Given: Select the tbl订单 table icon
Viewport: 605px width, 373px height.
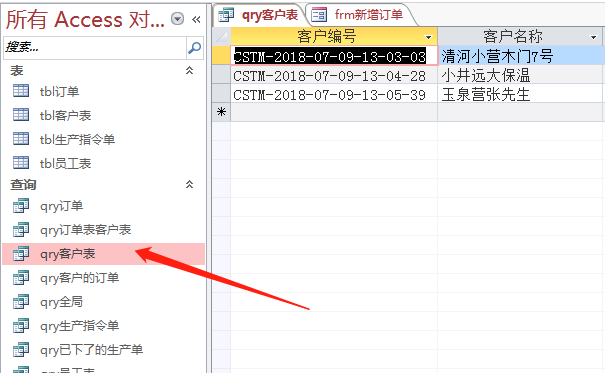Looking at the screenshot, I should [x=21, y=91].
